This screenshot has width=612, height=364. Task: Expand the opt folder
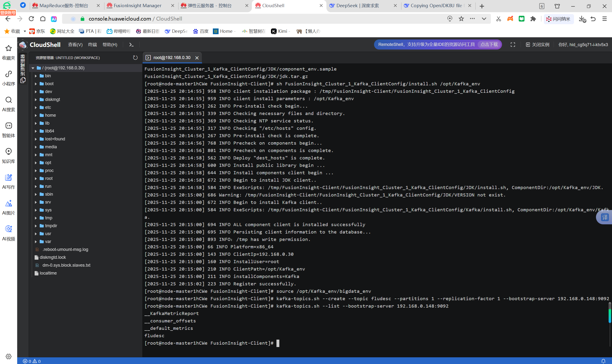pos(48,163)
